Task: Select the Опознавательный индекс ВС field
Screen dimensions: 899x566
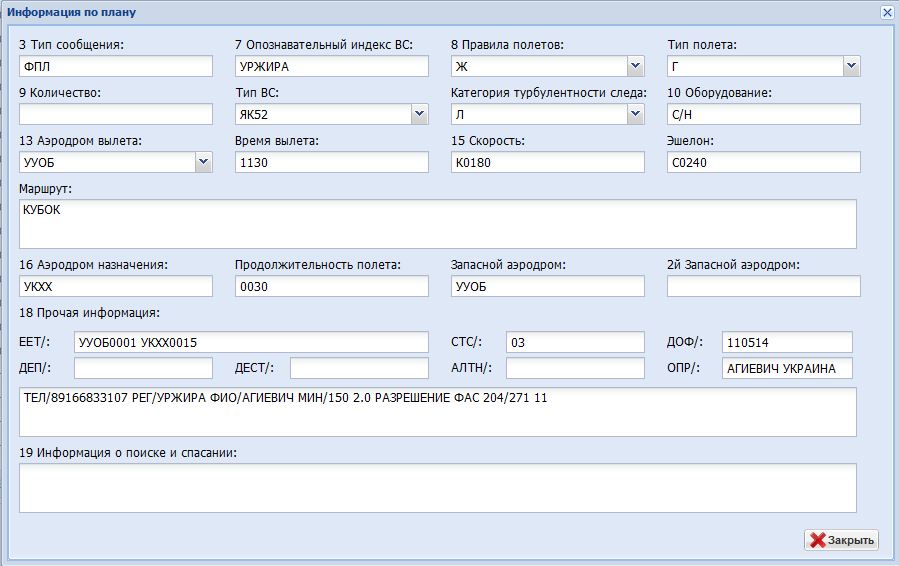Action: 332,67
